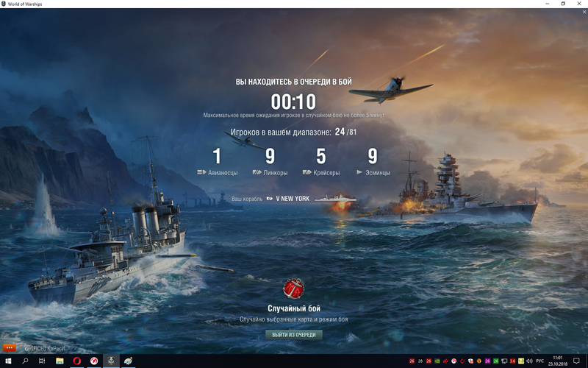The width and height of the screenshot is (588, 368).
Task: Click the red anchor Random Battle emblem
Action: pyautogui.click(x=293, y=289)
